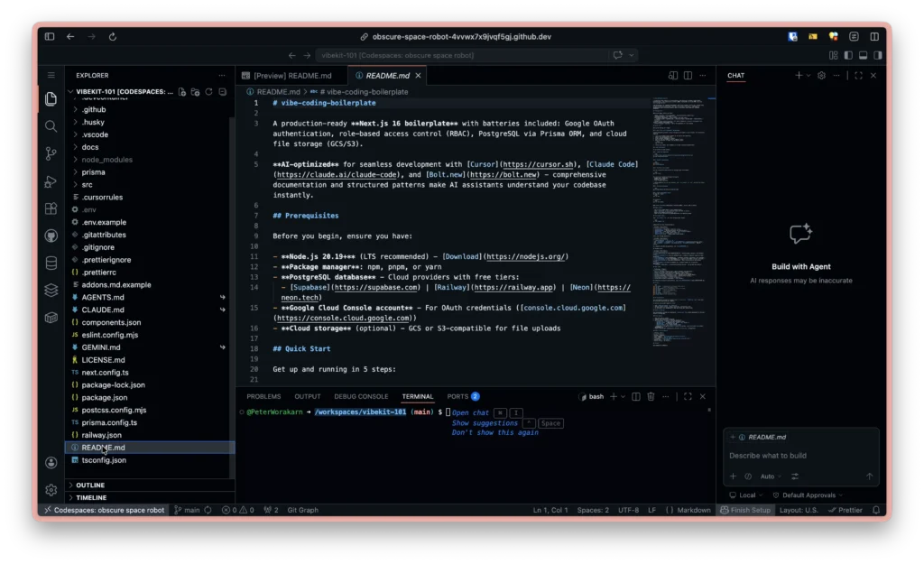Image resolution: width=924 pixels, height=564 pixels.
Task: Switch to the PORTS panel tab
Action: coord(463,397)
